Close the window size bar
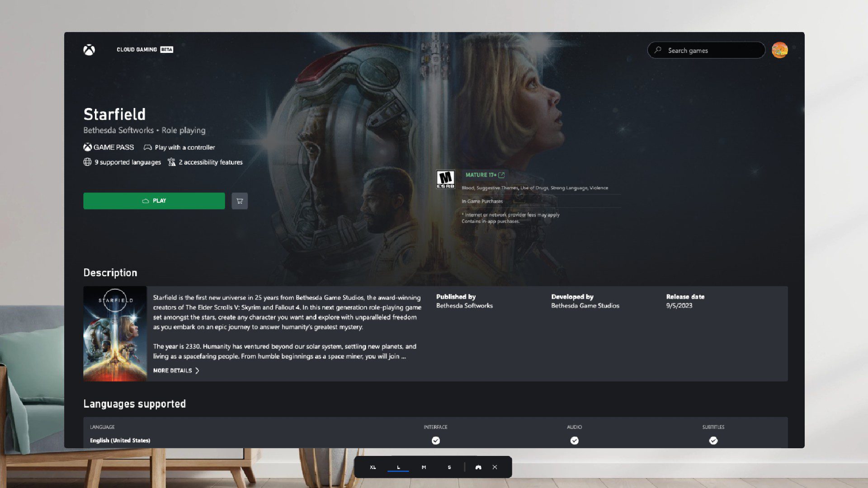Image resolution: width=868 pixels, height=488 pixels. click(x=495, y=467)
